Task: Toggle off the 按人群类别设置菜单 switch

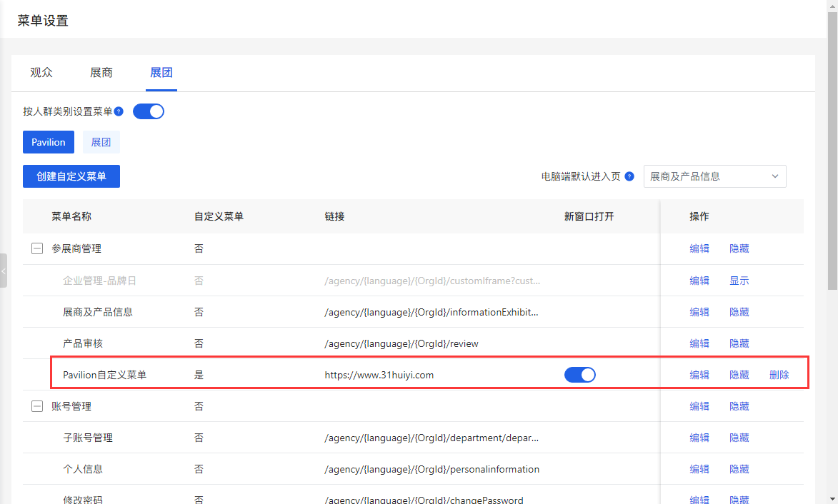Action: [149, 111]
